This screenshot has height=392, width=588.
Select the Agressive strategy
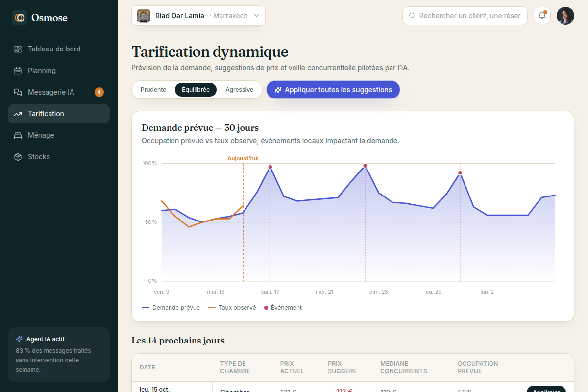tap(239, 90)
